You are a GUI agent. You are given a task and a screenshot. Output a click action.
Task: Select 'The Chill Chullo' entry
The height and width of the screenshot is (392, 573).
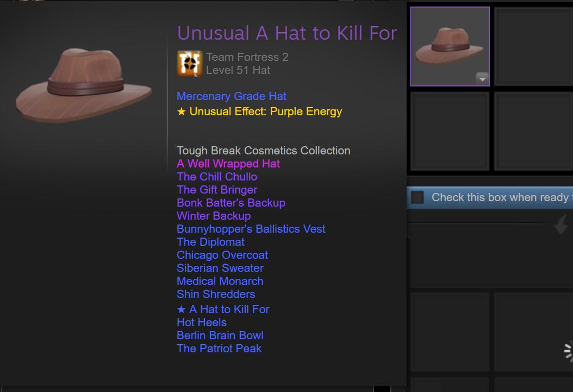click(217, 177)
